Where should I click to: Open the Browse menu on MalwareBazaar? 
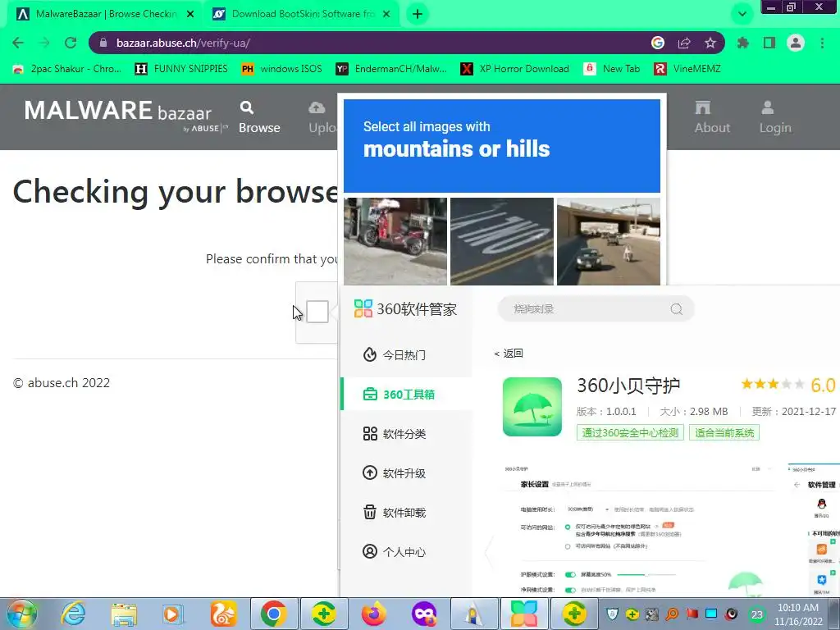click(259, 116)
